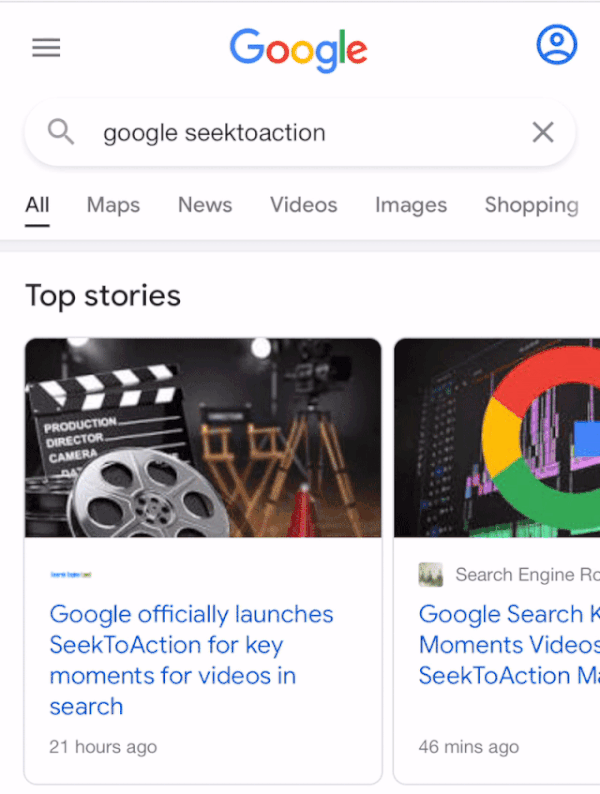This screenshot has height=794, width=600.
Task: Open the Videos tab
Action: click(x=303, y=205)
